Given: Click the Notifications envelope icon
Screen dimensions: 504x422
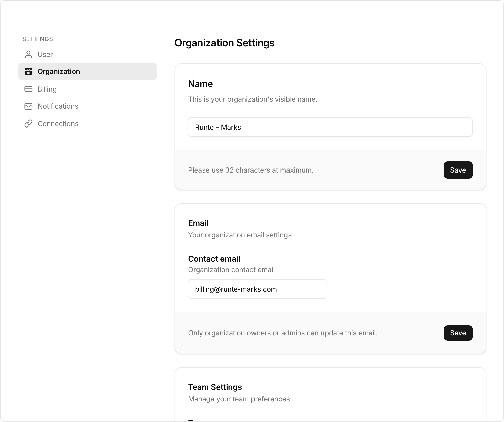Looking at the screenshot, I should (x=28, y=106).
